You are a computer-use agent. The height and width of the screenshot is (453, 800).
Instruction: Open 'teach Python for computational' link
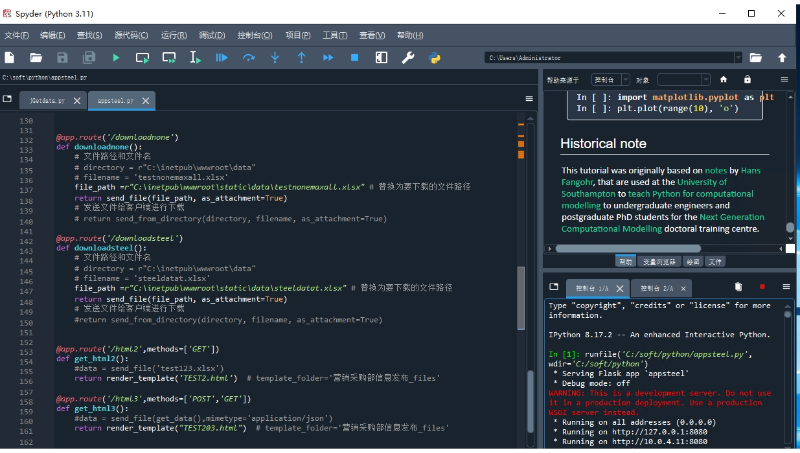690,194
